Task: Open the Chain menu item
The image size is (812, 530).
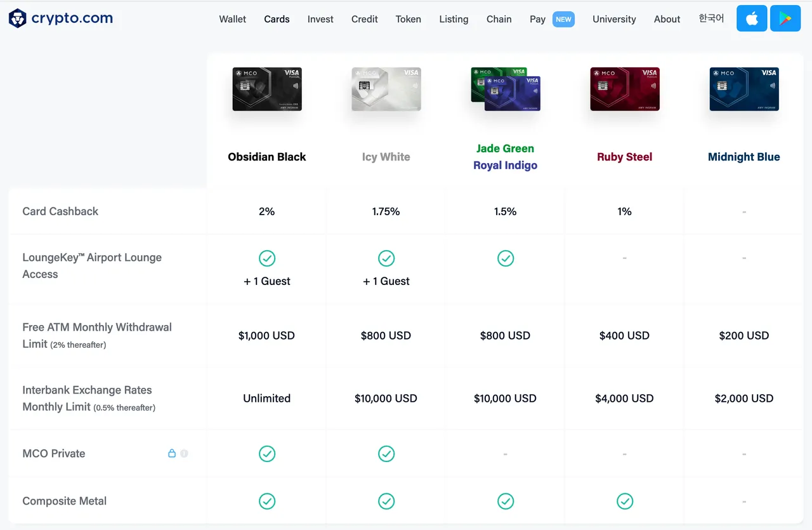Action: [499, 19]
